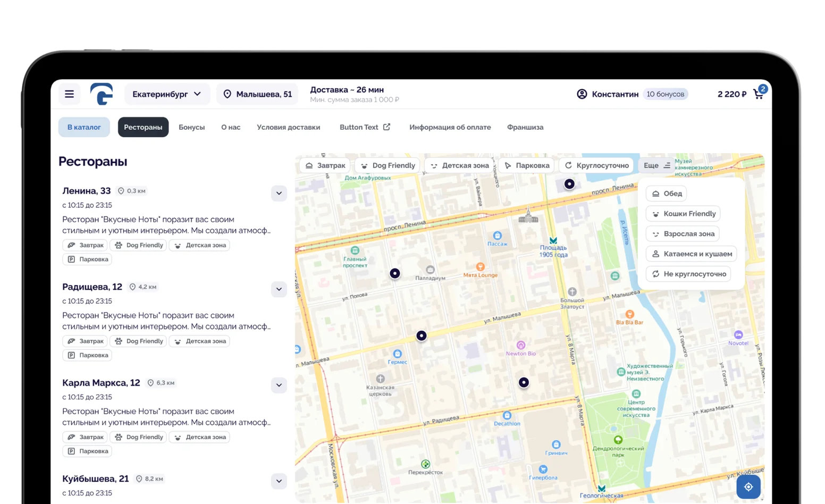Click the map marker near Палладиум
Screen dimensions: 825x504
click(395, 273)
